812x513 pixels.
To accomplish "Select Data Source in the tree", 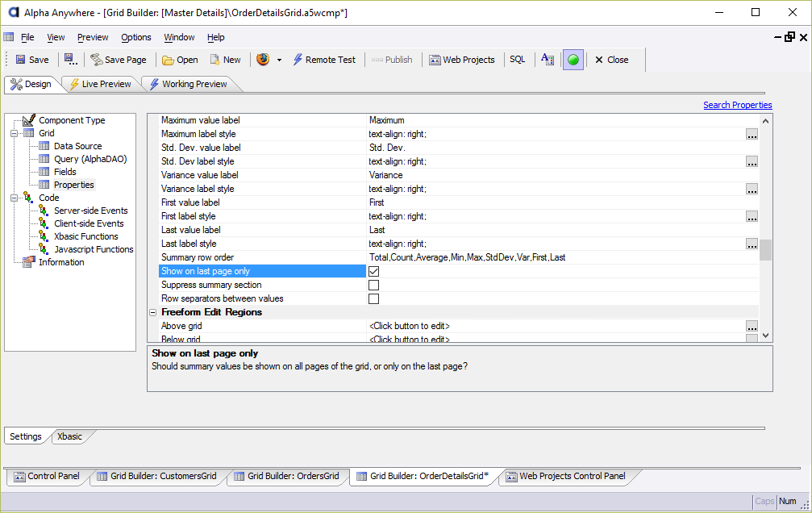I will point(77,146).
